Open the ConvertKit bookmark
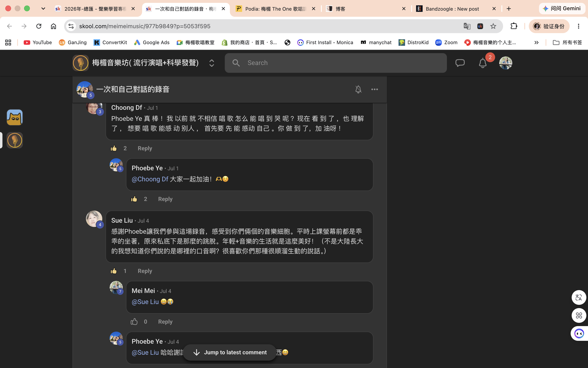Screen dimensions: 588x368 (110, 42)
